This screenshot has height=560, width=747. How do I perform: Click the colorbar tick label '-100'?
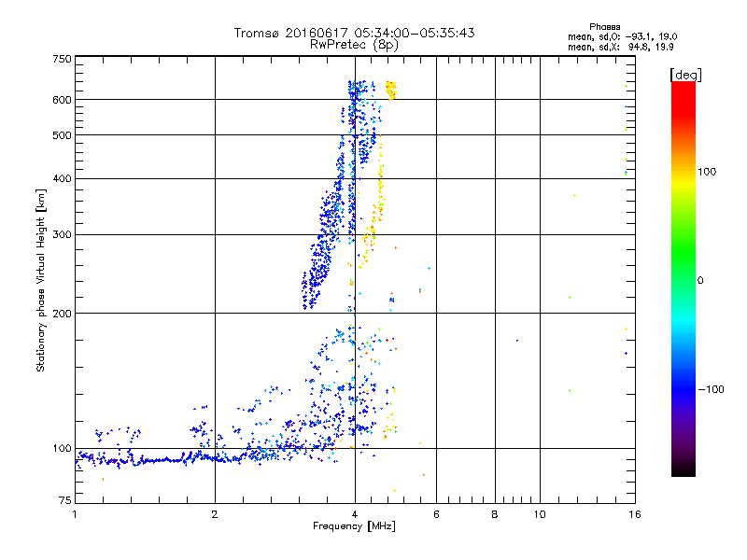(711, 389)
